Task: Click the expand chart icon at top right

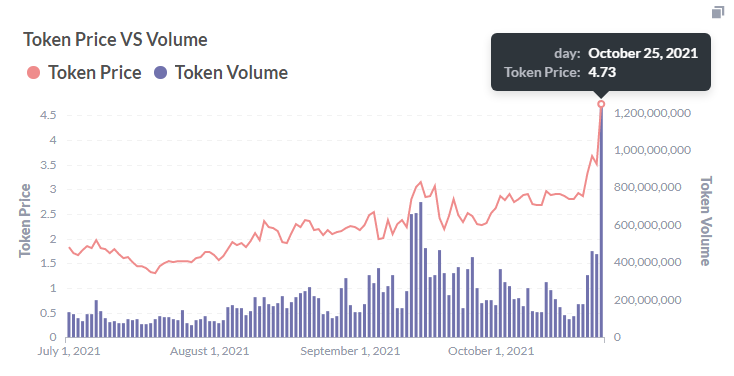Action: tap(718, 12)
